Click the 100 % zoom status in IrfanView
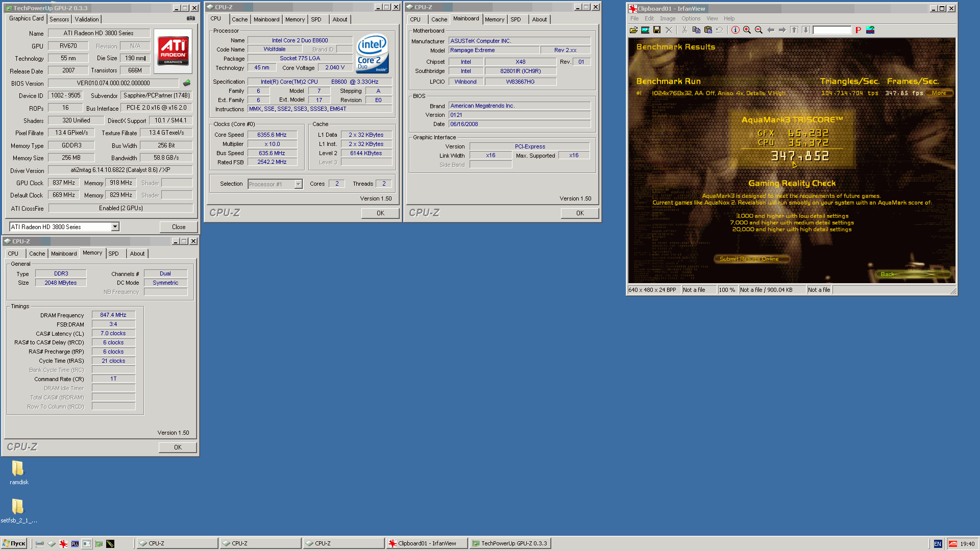 (x=727, y=290)
